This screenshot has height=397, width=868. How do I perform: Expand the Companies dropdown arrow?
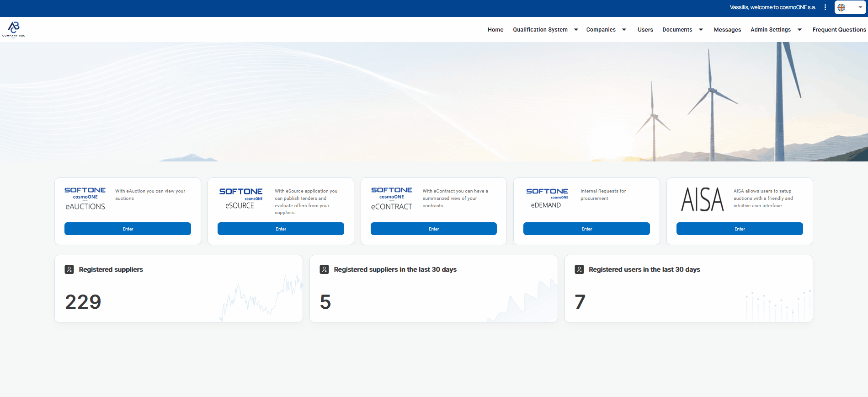pos(624,30)
